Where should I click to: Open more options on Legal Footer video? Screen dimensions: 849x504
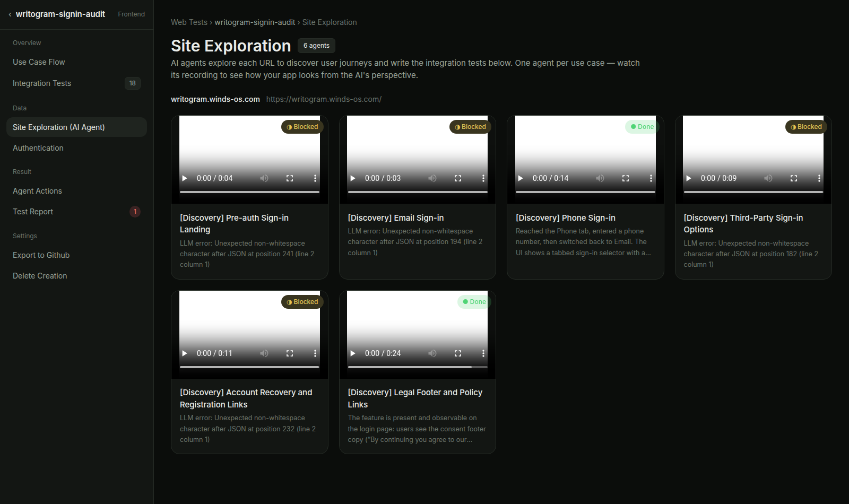pos(483,353)
